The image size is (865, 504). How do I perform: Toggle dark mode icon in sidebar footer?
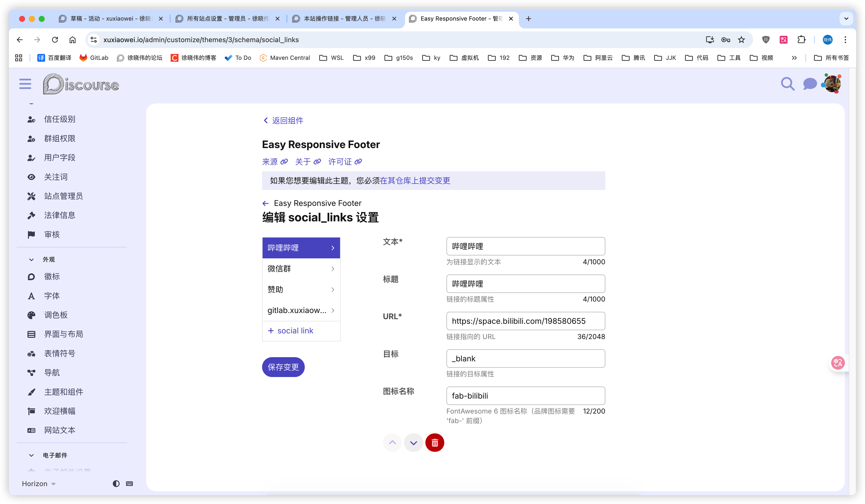tap(116, 483)
